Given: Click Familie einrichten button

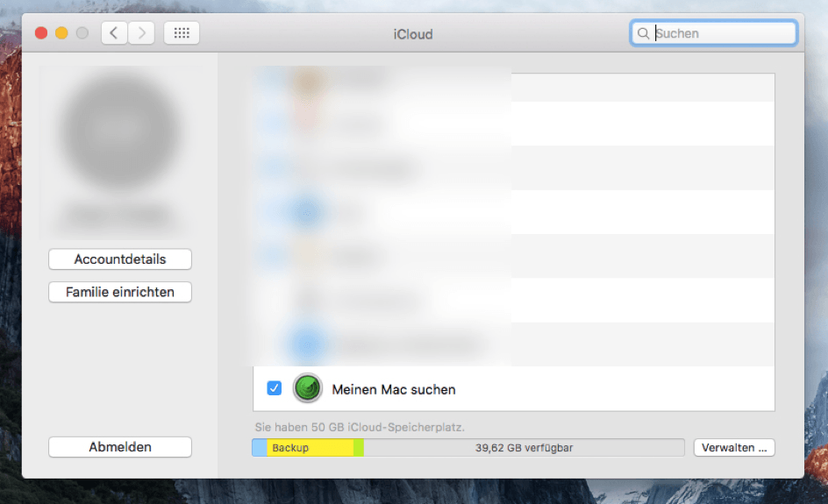Looking at the screenshot, I should (x=120, y=292).
